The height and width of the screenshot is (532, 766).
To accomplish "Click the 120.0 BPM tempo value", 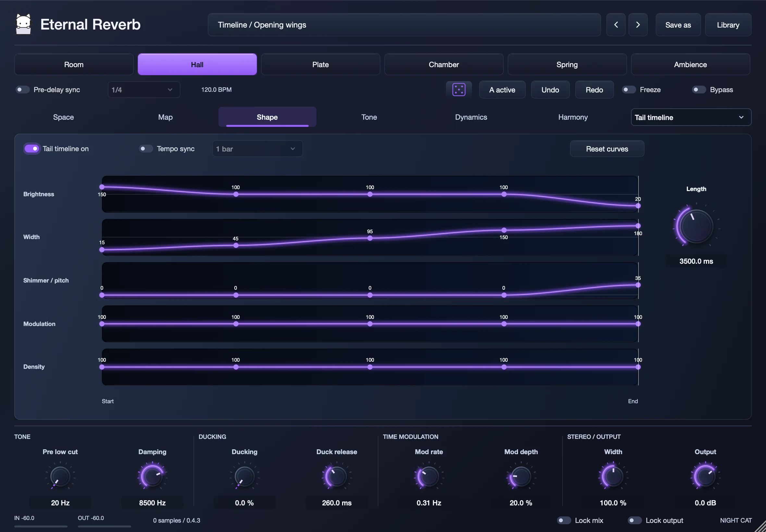I will pos(216,90).
